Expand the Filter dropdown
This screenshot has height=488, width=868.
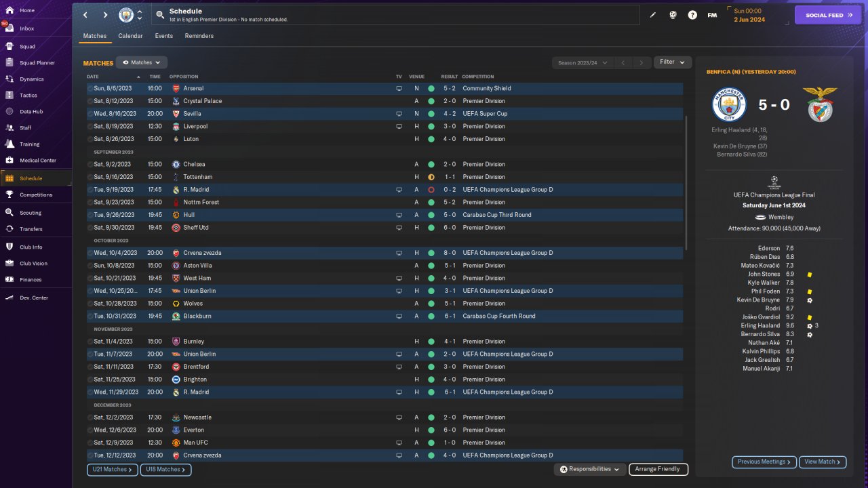pyautogui.click(x=673, y=62)
